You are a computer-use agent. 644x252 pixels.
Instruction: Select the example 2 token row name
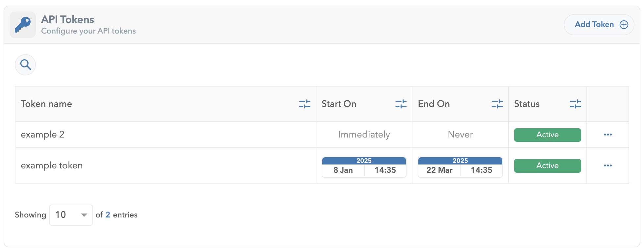(x=42, y=135)
